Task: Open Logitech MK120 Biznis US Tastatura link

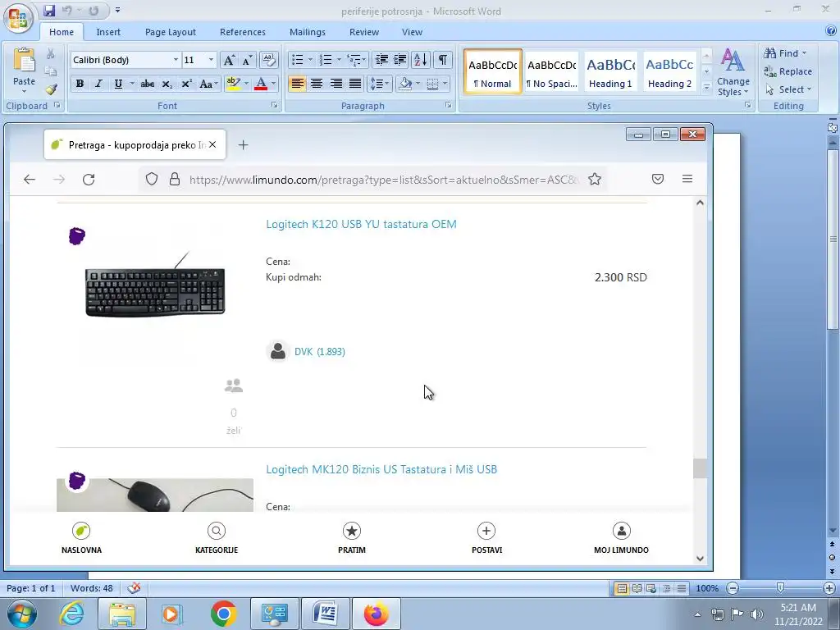Action: pos(381,469)
